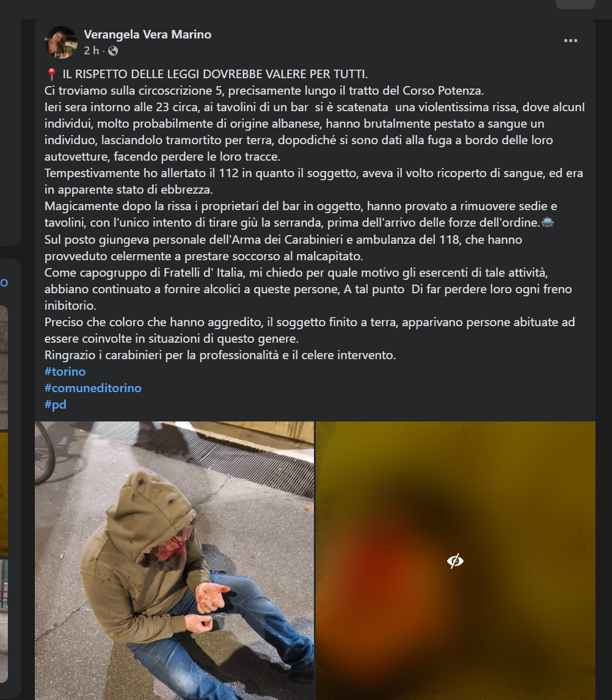
Task: Open the yellow blurred thumbnail in left card
Action: 4,494
